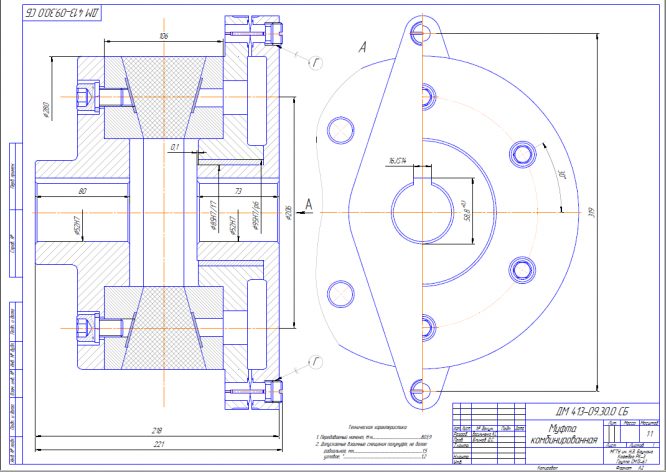
Task: Click the МГТУ им. Н.Э. Баумана organization text
Action: tap(632, 452)
